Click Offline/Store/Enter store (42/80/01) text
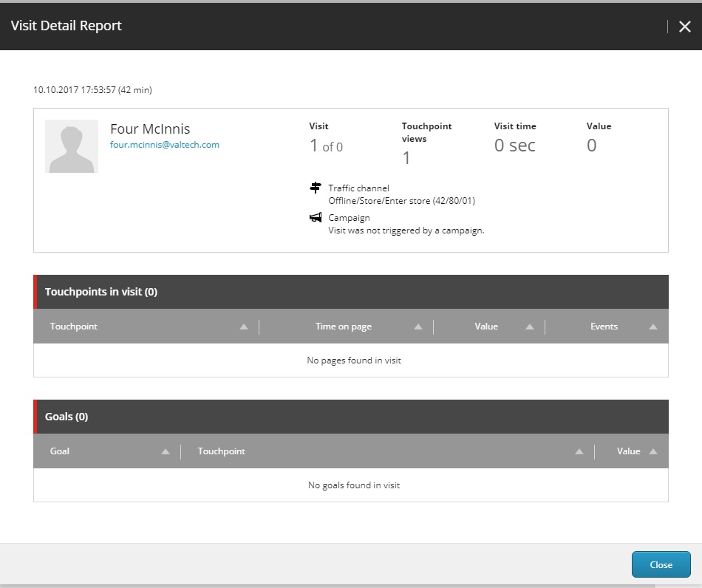Viewport: 702px width, 588px height. tap(401, 200)
